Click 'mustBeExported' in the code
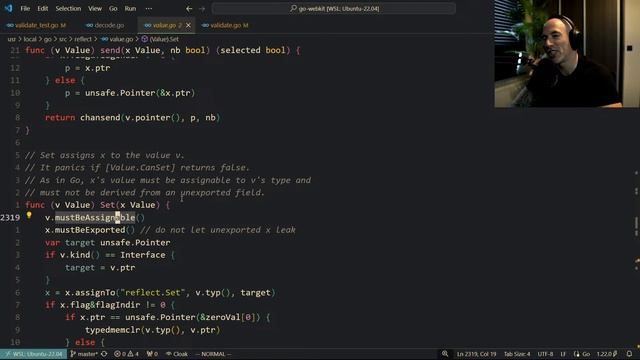This screenshot has width=640, height=360. point(90,230)
